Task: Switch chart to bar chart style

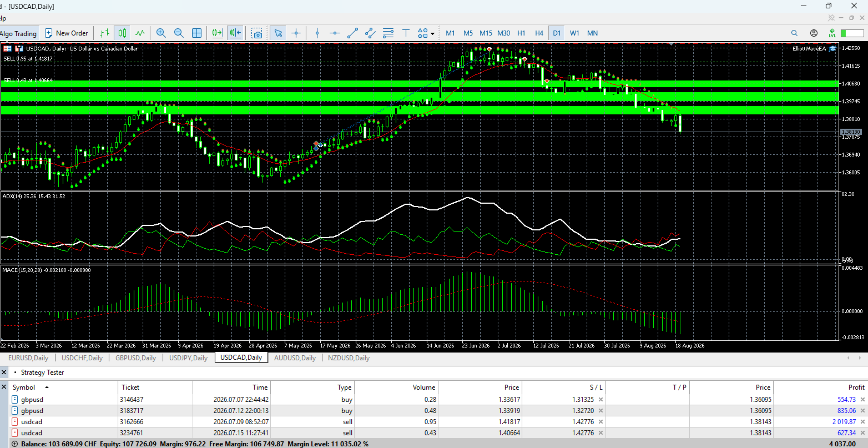Action: click(104, 33)
